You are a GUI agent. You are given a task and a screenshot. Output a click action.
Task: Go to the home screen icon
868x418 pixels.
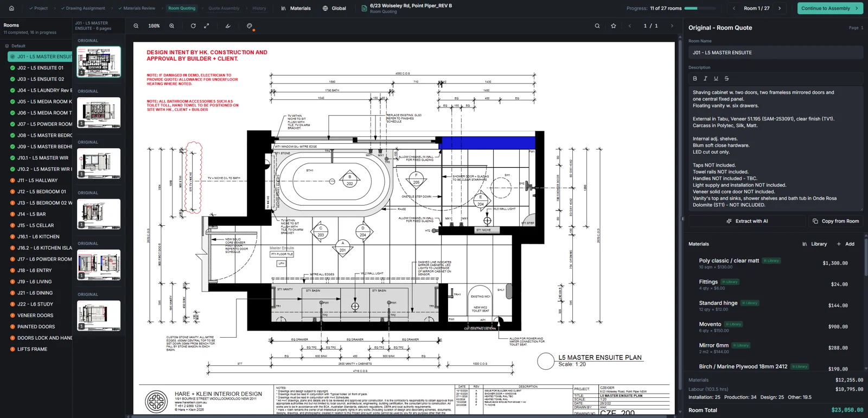click(x=11, y=8)
